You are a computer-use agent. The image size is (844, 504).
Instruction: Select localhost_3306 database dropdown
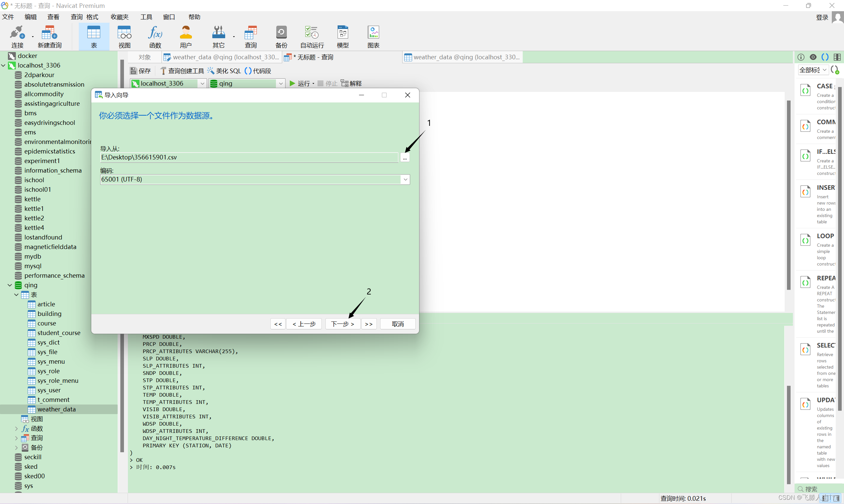(x=168, y=83)
